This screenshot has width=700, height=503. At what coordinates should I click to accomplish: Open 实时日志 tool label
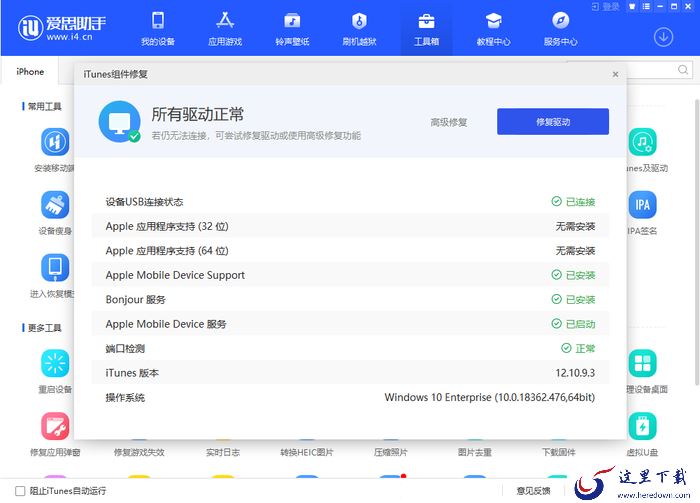tap(223, 452)
